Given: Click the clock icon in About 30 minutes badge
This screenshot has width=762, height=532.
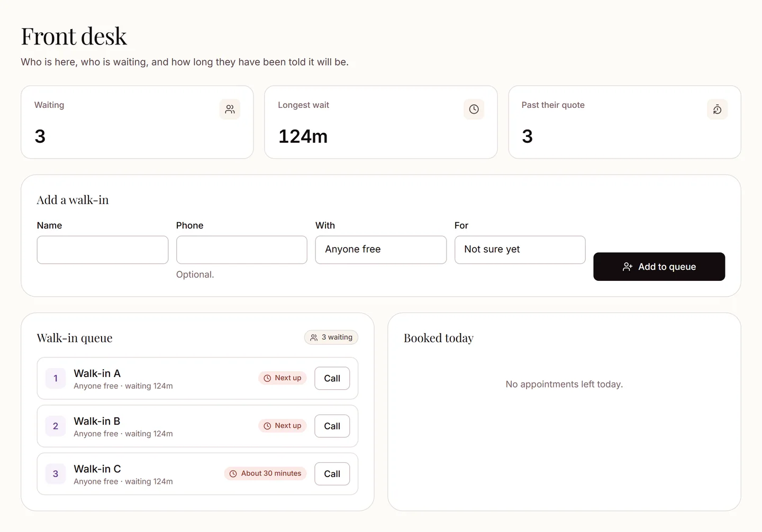Looking at the screenshot, I should pyautogui.click(x=233, y=474).
